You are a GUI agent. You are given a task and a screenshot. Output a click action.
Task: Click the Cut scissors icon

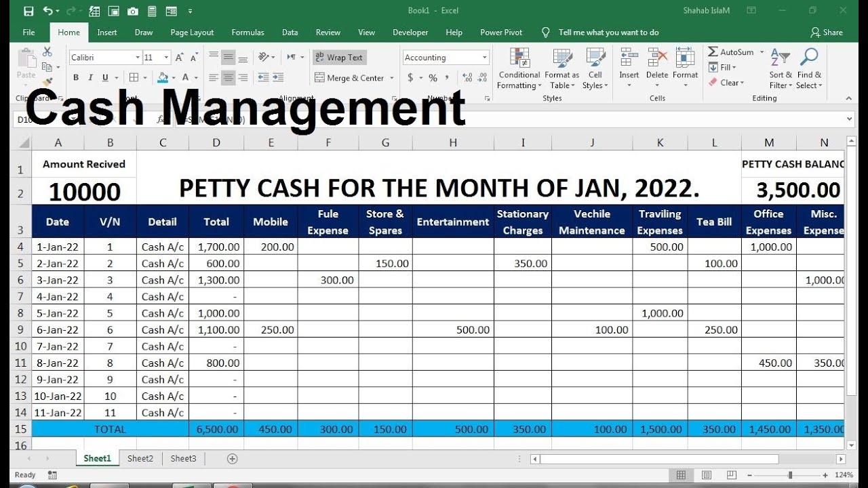pos(47,52)
